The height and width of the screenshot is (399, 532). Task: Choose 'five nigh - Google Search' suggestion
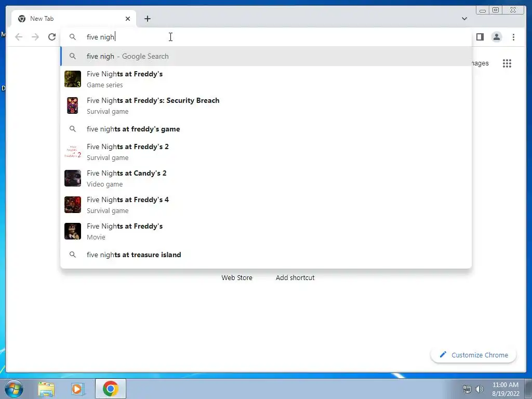tap(266, 56)
